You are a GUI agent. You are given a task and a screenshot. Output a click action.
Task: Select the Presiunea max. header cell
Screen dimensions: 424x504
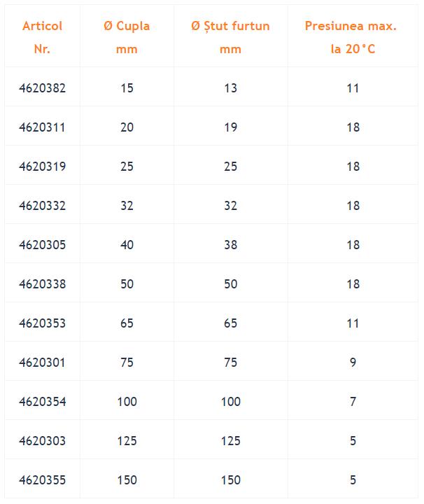(x=353, y=37)
